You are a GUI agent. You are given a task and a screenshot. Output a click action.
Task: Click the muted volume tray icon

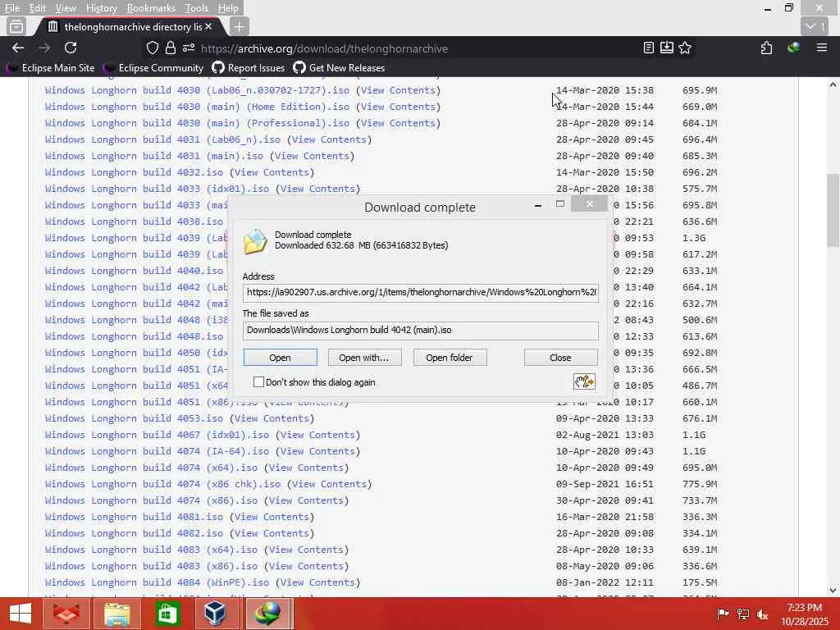[763, 614]
